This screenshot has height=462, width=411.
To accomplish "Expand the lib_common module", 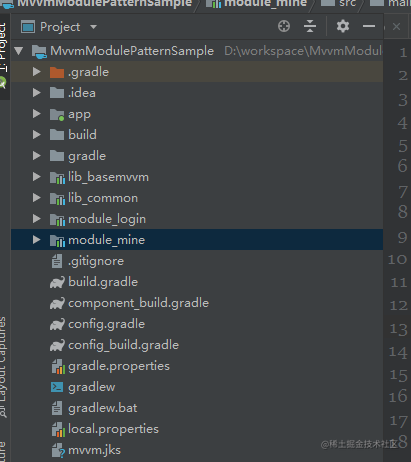I will pyautogui.click(x=37, y=198).
